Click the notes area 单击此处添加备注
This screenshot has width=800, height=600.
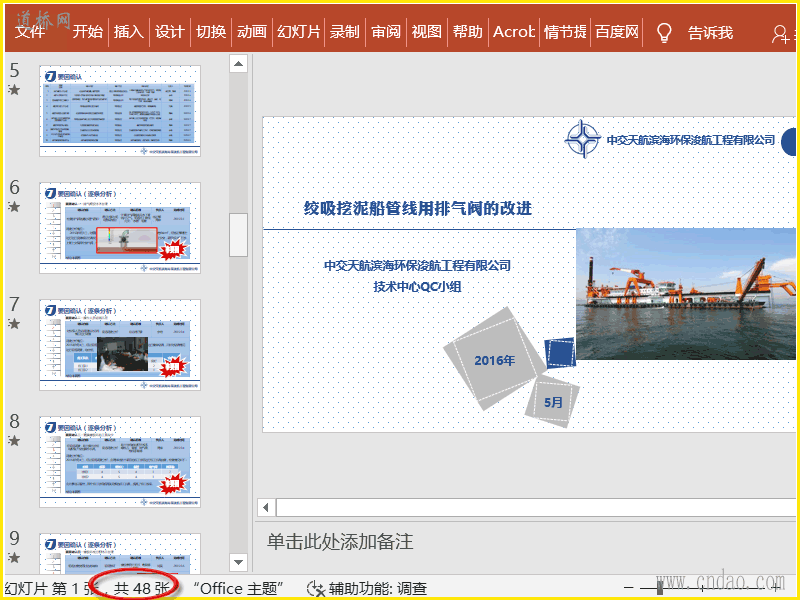pyautogui.click(x=340, y=541)
